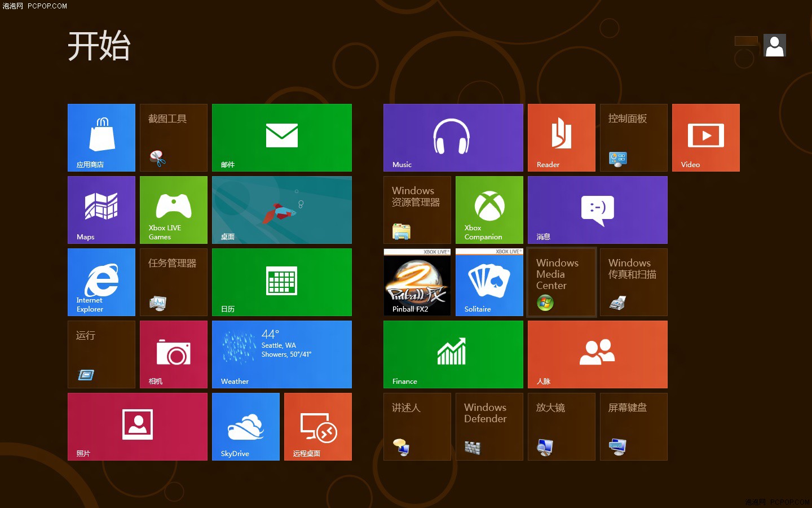The image size is (812, 508).
Task: Open Windows 资源管理器 explorer tile
Action: (417, 210)
